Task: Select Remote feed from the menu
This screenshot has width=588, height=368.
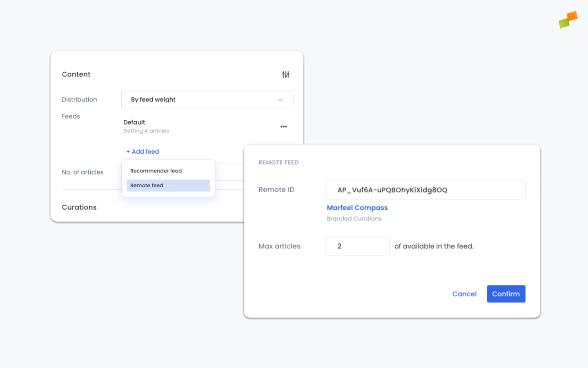Action: point(147,185)
